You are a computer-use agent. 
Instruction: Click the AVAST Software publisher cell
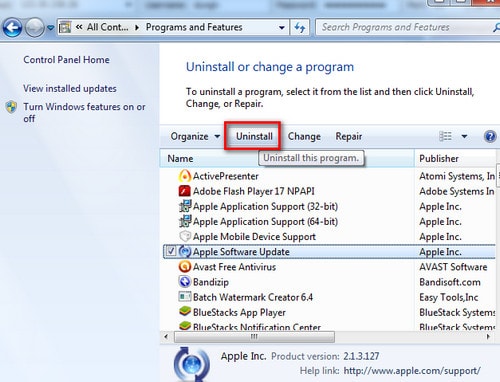click(453, 267)
